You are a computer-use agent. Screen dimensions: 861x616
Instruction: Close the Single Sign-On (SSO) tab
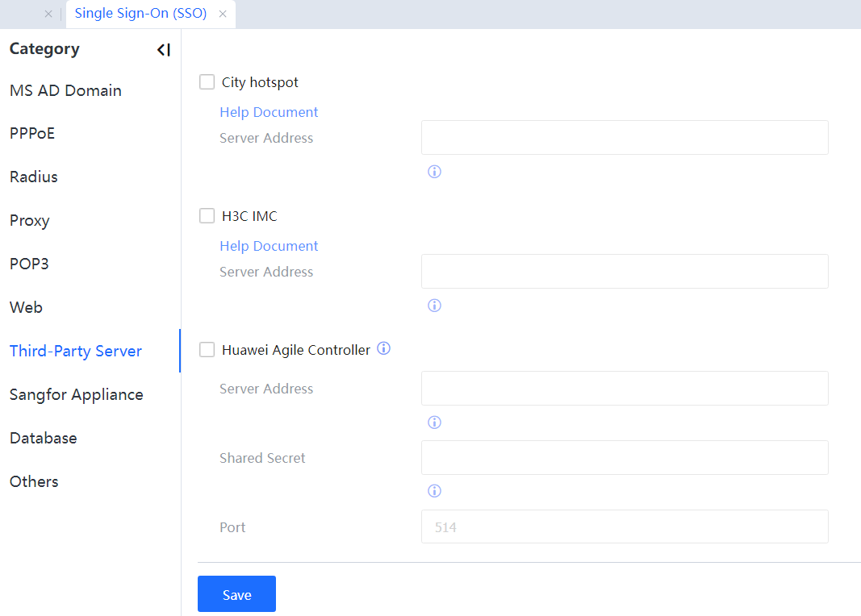223,14
